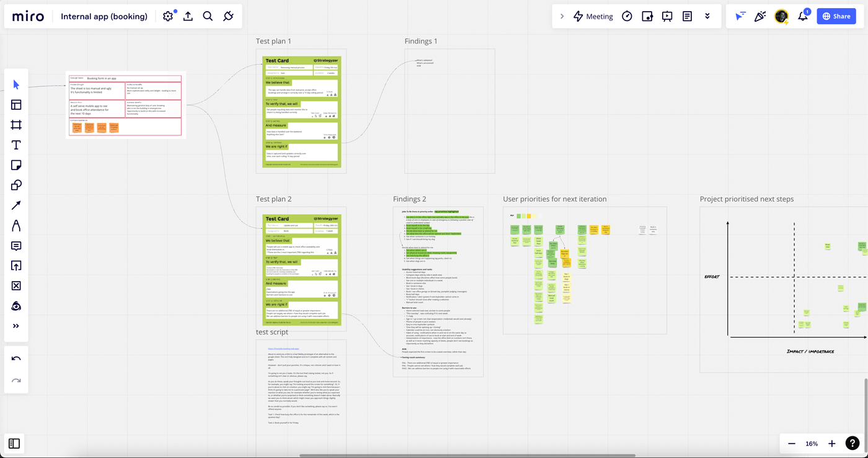868x458 pixels.
Task: Toggle collaborators' cursors visibility
Action: coord(740,17)
